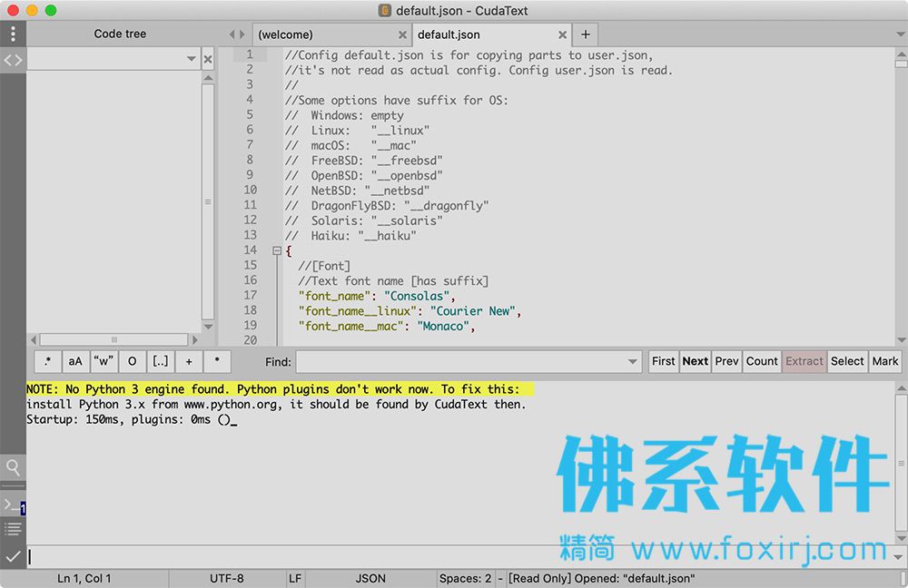Screen dimensions: 908x588
Task: Open the Console sidebar icon
Action: coord(13,506)
